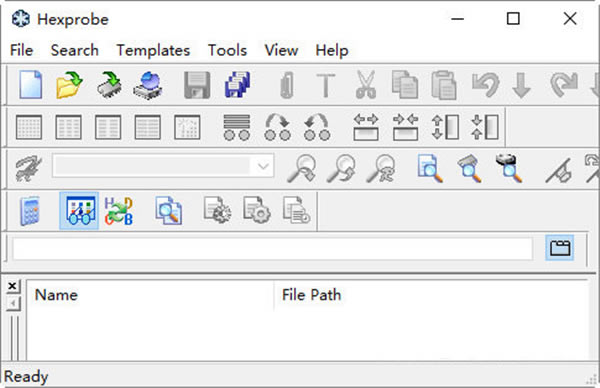Find next: magnifier with down-right arrow

click(x=302, y=168)
